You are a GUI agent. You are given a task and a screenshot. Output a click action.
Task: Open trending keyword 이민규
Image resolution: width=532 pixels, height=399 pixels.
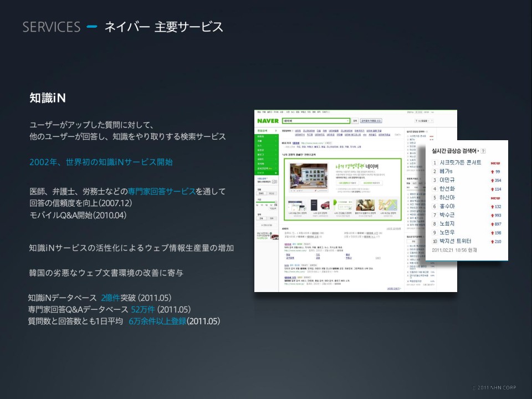(x=447, y=180)
